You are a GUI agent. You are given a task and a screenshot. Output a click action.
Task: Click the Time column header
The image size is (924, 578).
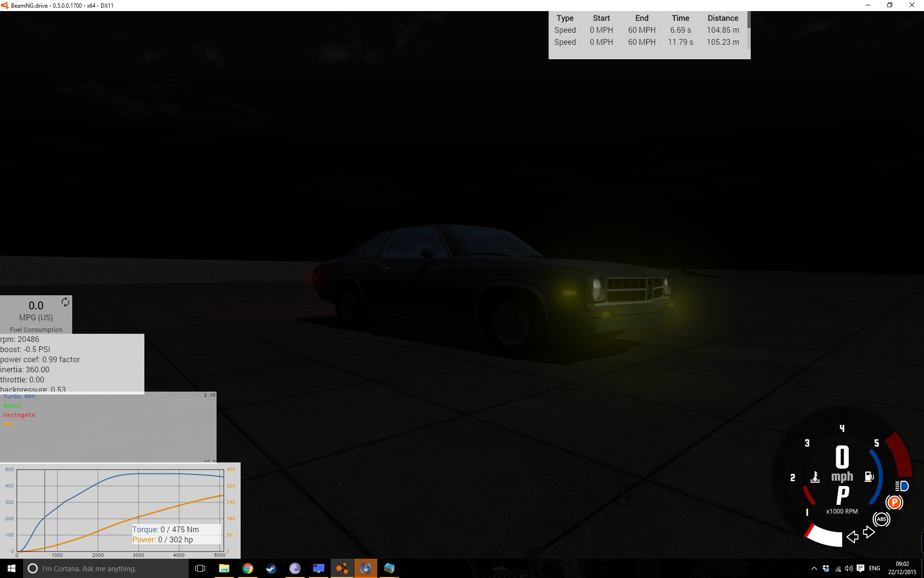tap(680, 18)
